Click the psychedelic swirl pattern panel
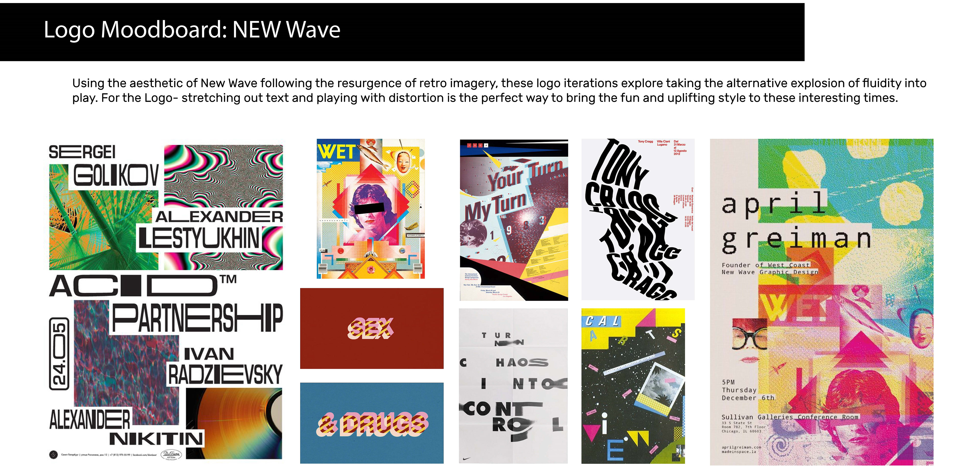980x470 pixels. 223,176
